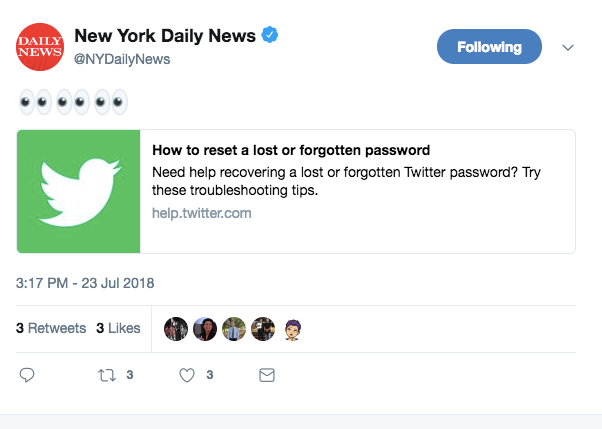This screenshot has height=429, width=602.
Task: Open the tweet timestamp 23 Jul 2018
Action: tap(85, 283)
